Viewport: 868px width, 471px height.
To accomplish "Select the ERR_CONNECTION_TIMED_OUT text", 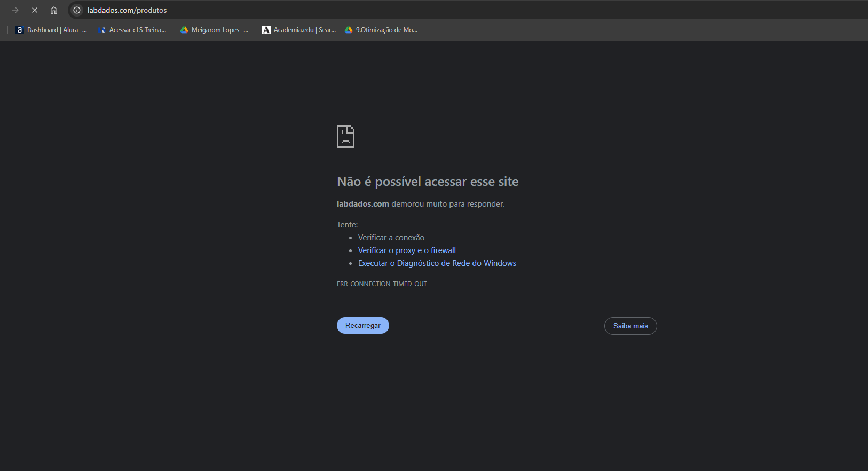I will pos(382,284).
